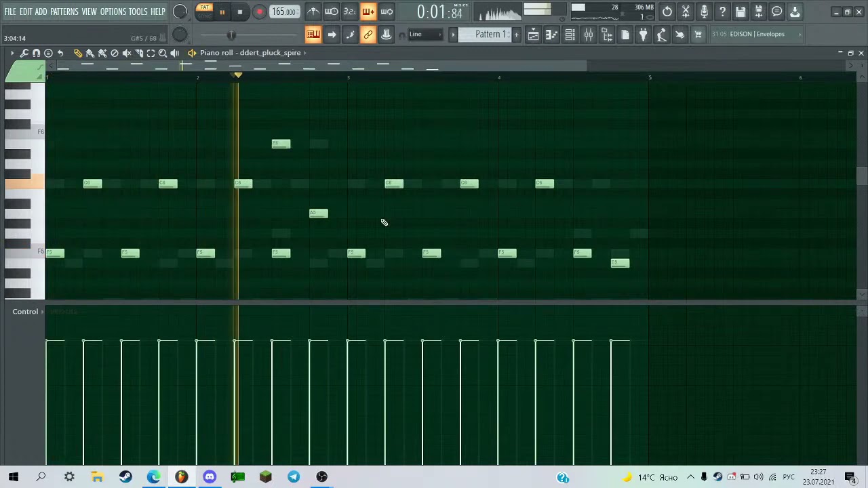The width and height of the screenshot is (868, 488).
Task: Open audio editor scissors icon
Action: point(686,12)
